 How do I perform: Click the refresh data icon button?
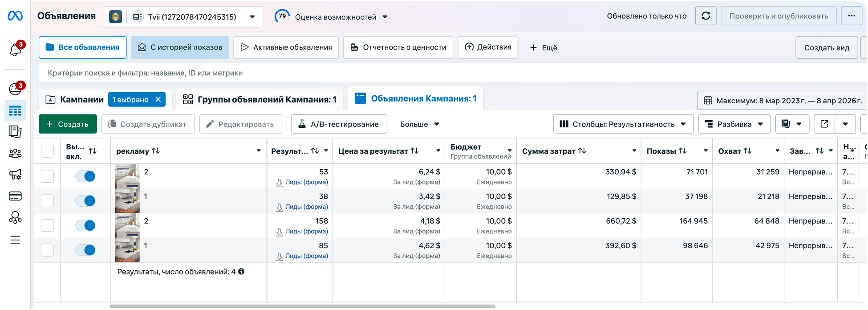(706, 16)
